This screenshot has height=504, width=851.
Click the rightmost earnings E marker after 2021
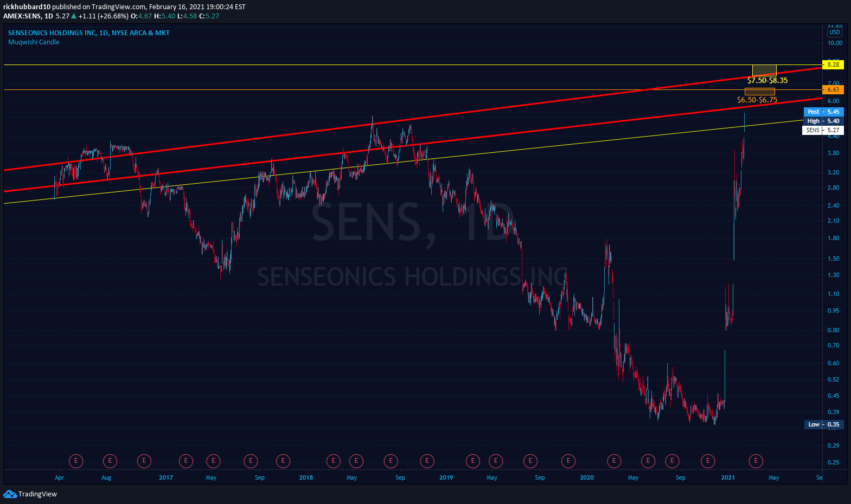tap(756, 461)
